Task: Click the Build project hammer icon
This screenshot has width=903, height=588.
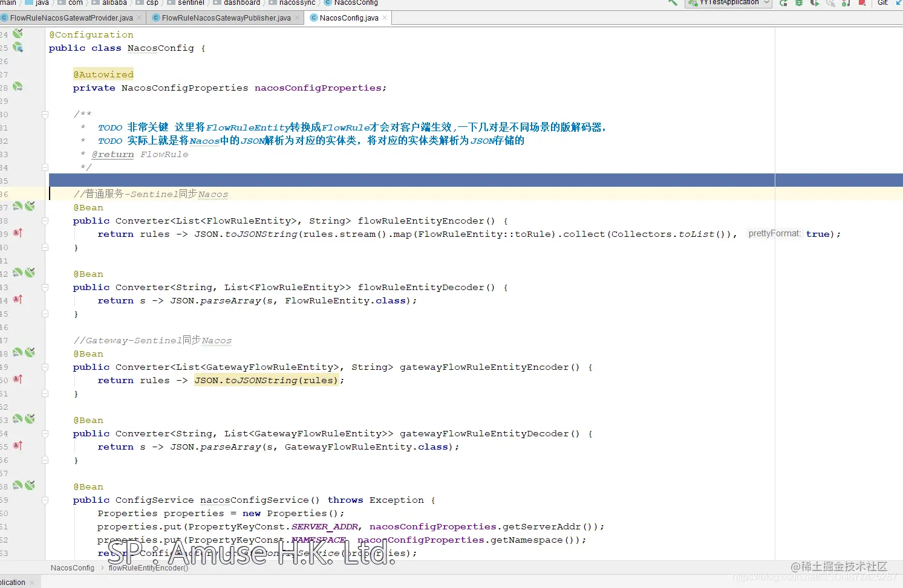Action: point(673,2)
